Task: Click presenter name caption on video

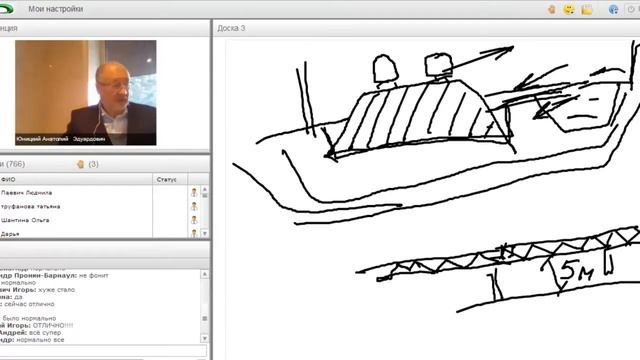Action: tap(61, 139)
